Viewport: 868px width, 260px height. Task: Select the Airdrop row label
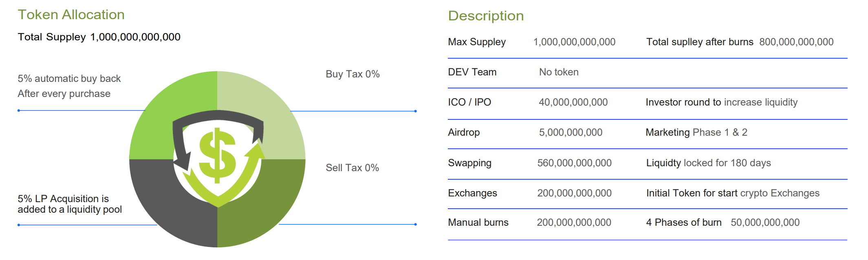[464, 132]
